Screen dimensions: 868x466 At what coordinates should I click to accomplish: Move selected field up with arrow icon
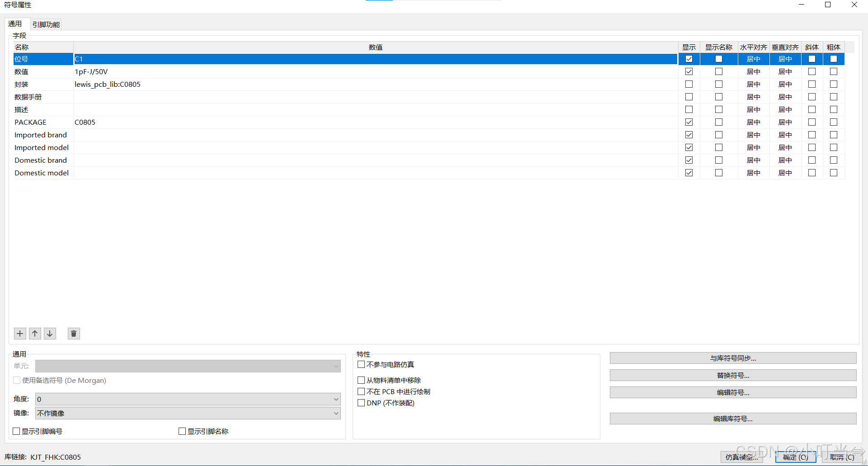(x=35, y=334)
